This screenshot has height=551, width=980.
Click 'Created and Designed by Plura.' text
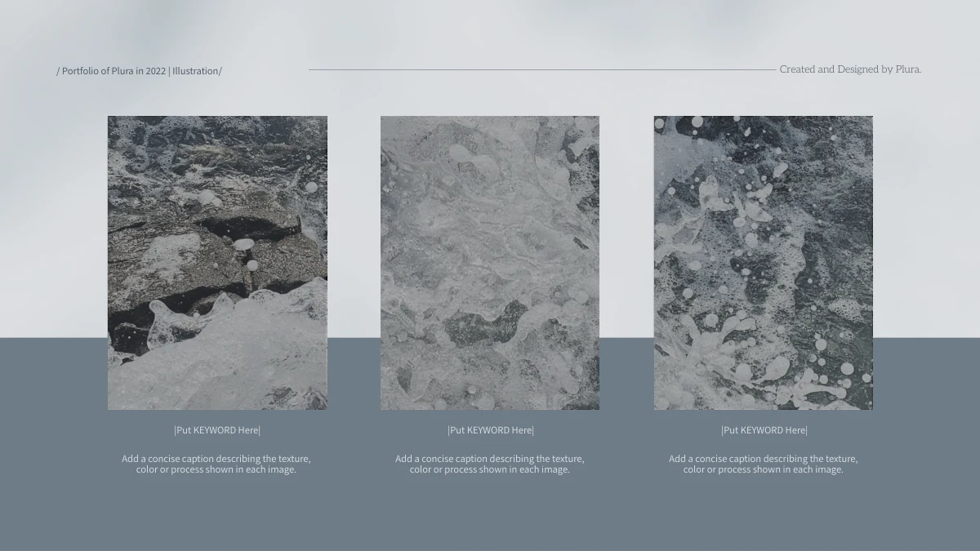click(x=850, y=69)
